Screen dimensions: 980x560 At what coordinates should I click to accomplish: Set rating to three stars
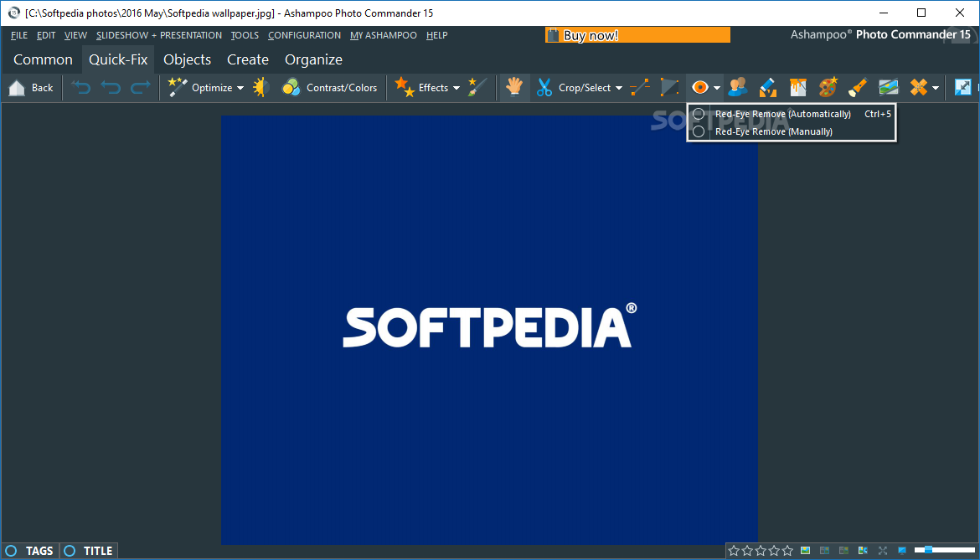tap(761, 551)
